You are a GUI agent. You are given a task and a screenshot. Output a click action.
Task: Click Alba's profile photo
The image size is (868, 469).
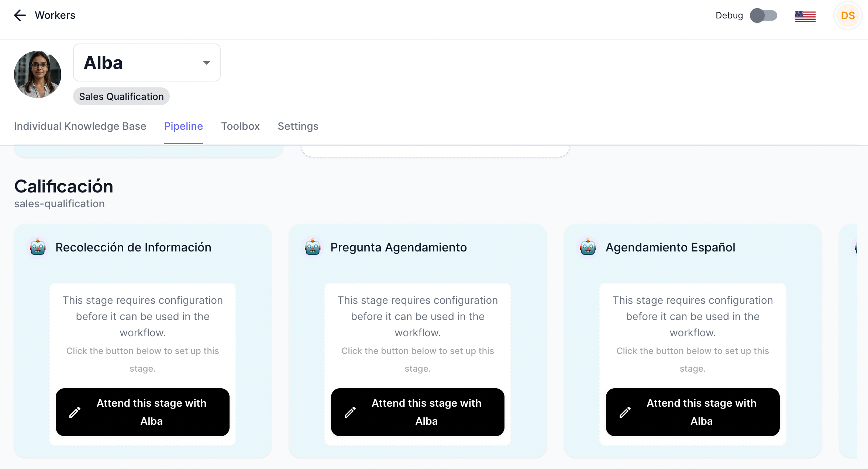(38, 74)
